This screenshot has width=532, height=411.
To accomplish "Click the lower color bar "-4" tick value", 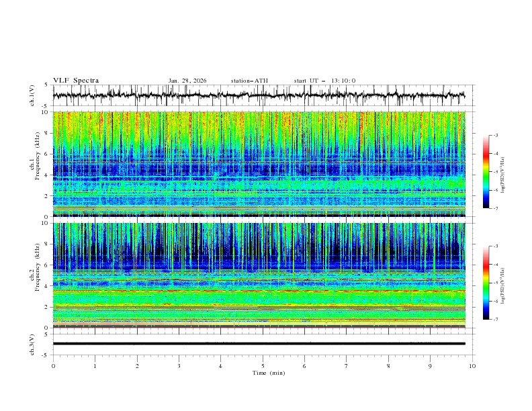I will 495,265.
